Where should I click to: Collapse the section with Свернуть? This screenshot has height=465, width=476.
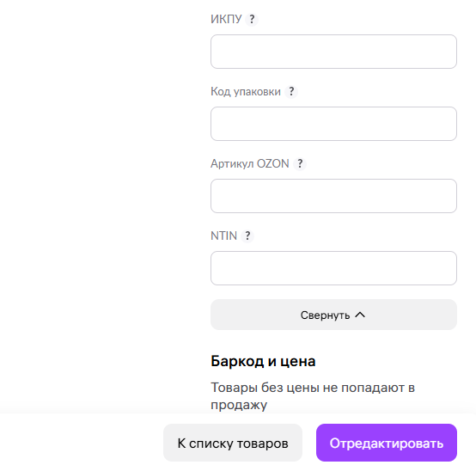333,315
